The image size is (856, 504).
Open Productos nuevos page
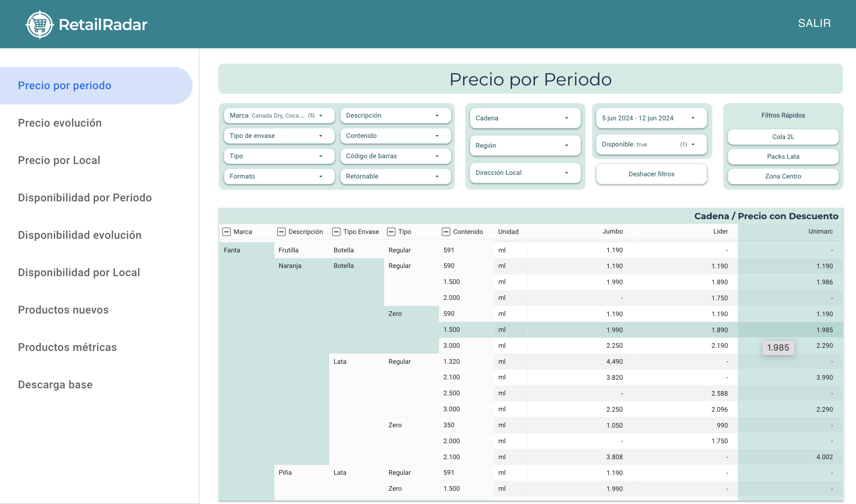click(x=63, y=310)
